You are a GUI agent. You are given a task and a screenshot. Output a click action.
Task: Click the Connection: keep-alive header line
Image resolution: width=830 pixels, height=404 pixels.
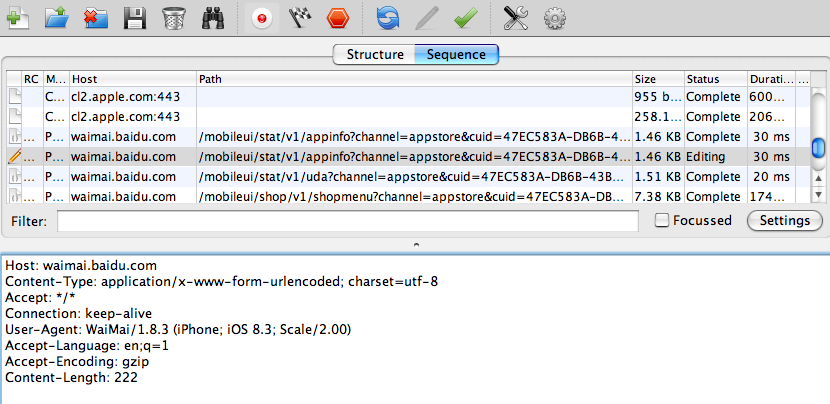point(78,313)
